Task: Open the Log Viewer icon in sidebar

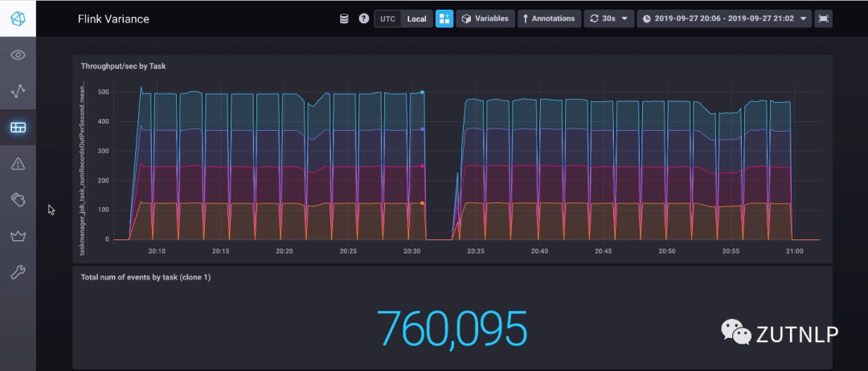Action: tap(18, 200)
